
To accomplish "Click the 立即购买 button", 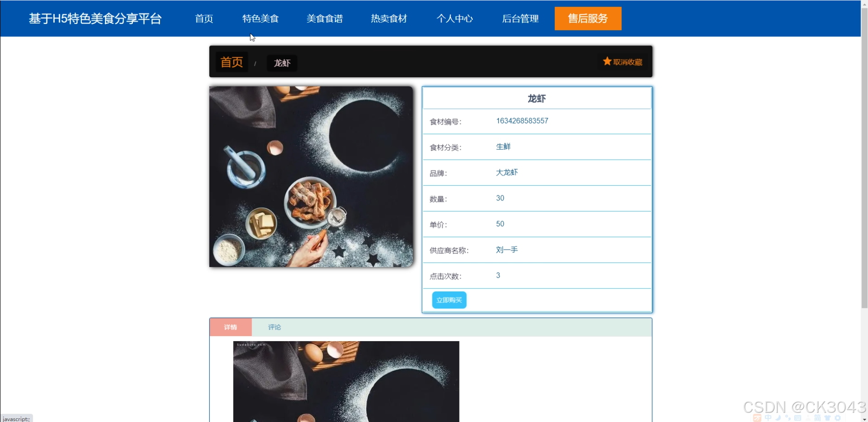I will [x=449, y=300].
